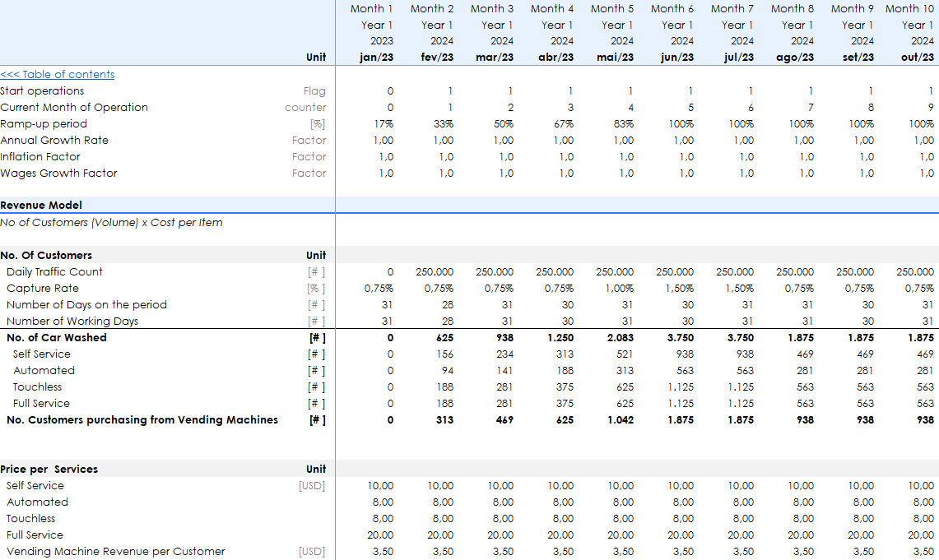Click Annual Growth Rate value for abr/23
Viewport: 939px width, 560px height.
[563, 140]
